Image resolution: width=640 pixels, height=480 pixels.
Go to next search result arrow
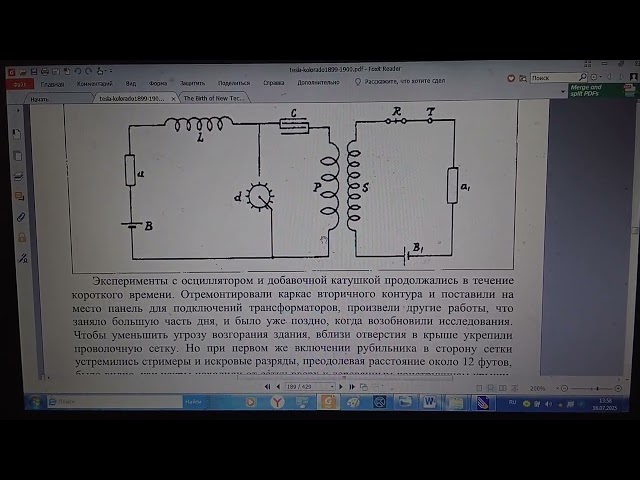(x=621, y=76)
